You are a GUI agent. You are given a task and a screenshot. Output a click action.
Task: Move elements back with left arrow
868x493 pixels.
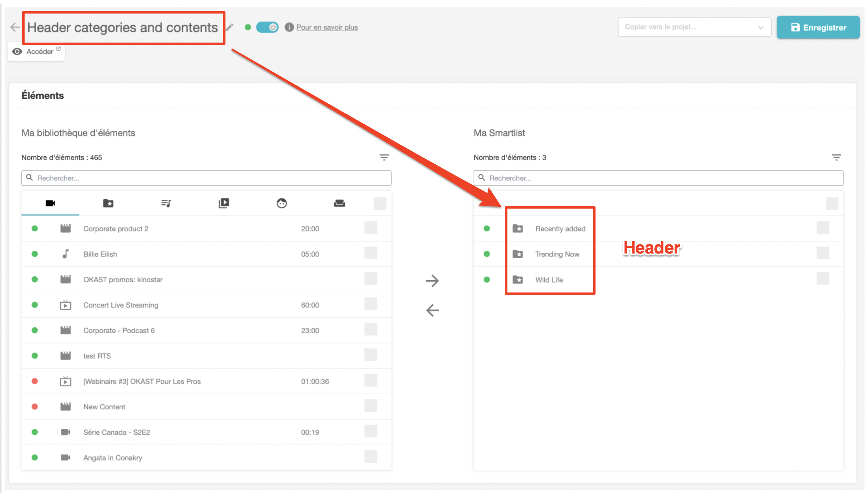(x=432, y=310)
